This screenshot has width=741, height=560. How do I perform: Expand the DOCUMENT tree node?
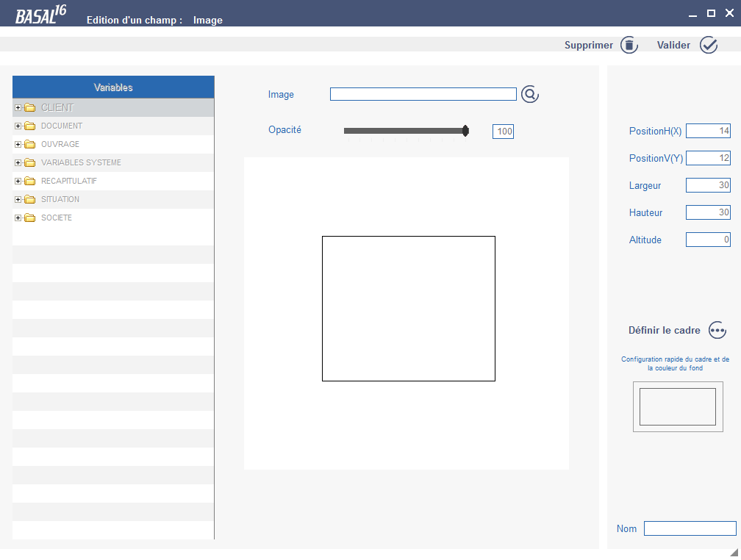[x=18, y=126]
